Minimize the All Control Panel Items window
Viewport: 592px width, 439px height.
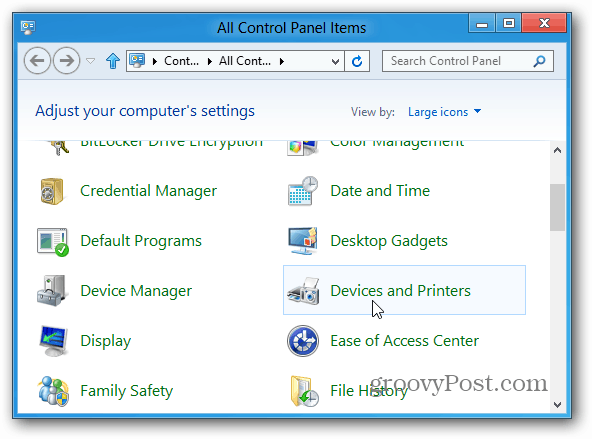482,23
